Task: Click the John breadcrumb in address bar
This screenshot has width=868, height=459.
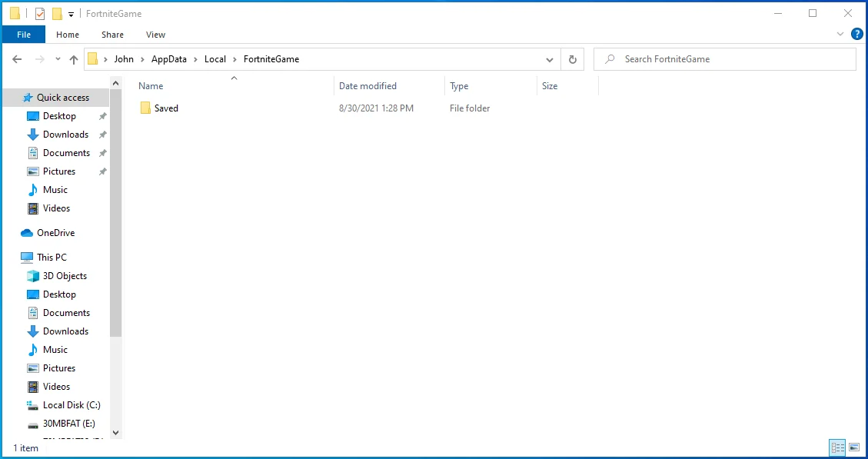Action: [124, 59]
